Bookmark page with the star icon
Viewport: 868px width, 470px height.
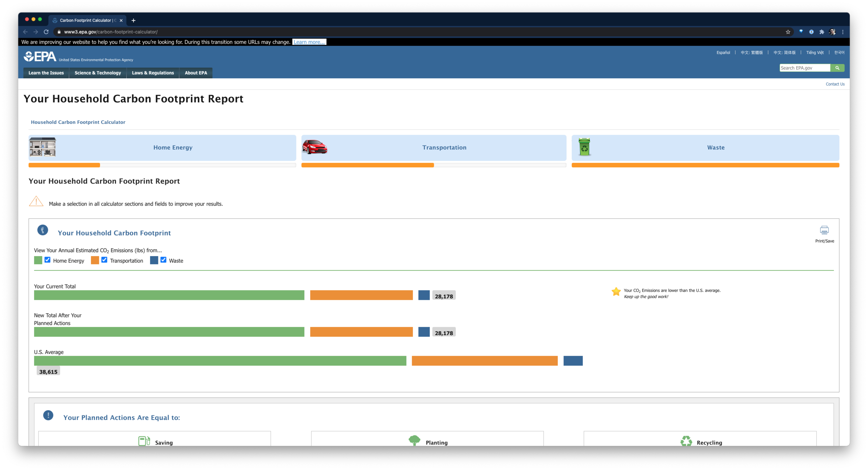click(x=788, y=32)
